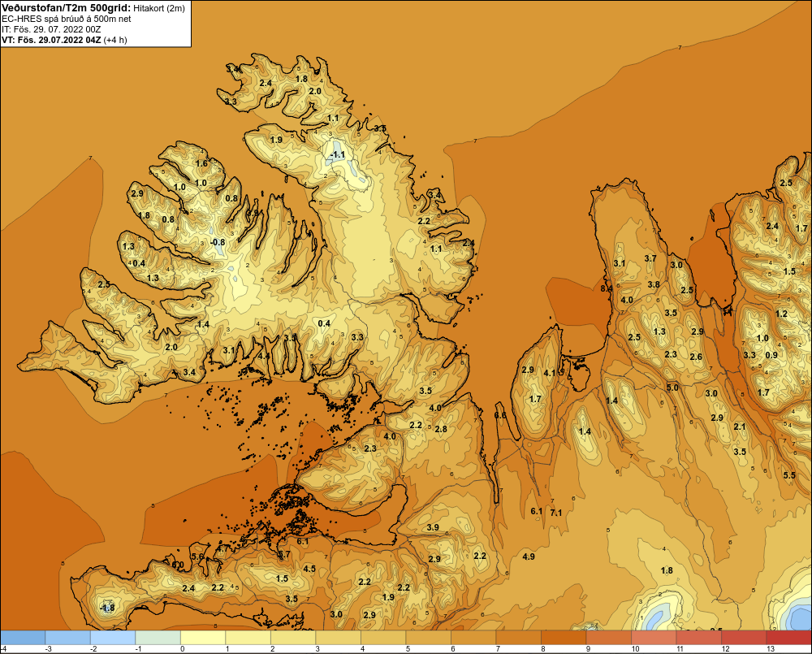Viewport: 812px width, 654px height.
Task: Click the '4.5' temperature value
Action: (309, 569)
